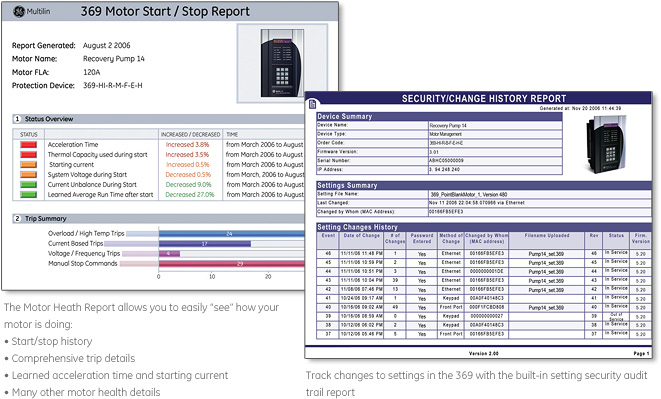Click the 'Decreased 0.5%' value

tap(188, 175)
